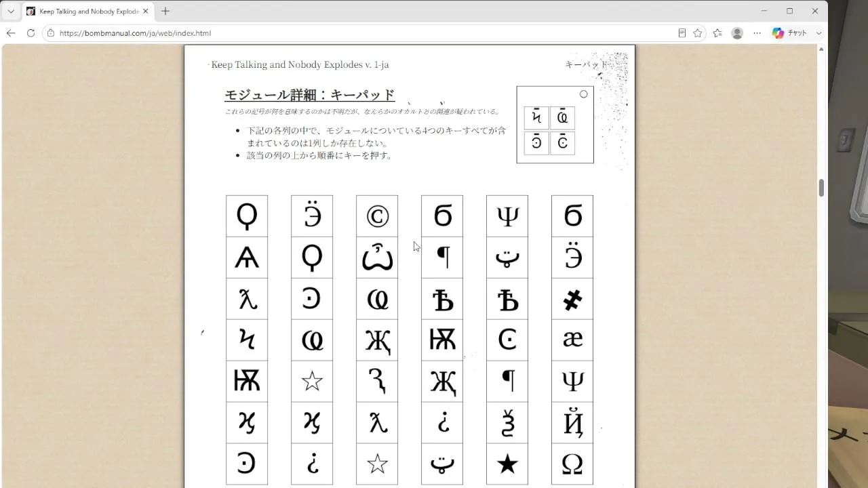Click the address bar showing bombmanual.com URL
The width and height of the screenshot is (868, 488).
point(366,33)
